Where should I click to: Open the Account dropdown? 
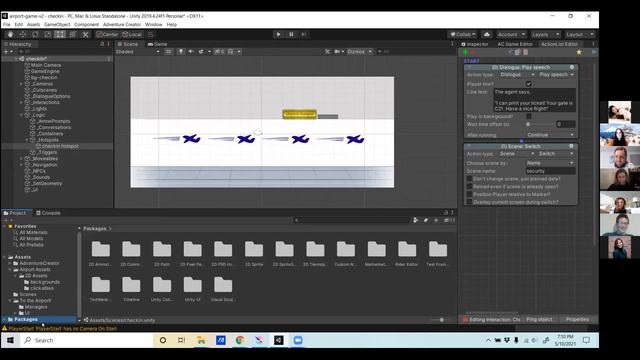(511, 35)
